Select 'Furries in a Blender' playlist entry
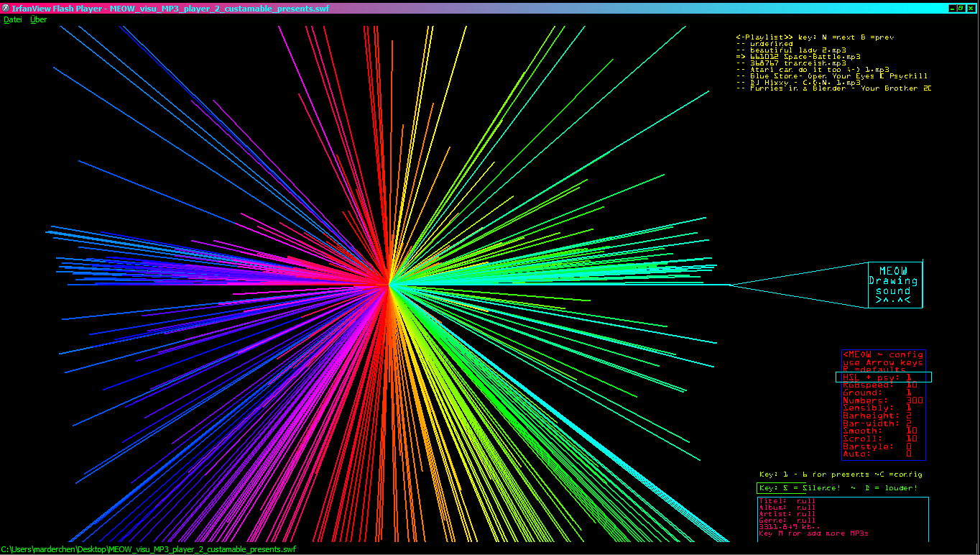The width and height of the screenshot is (980, 555). pos(833,88)
